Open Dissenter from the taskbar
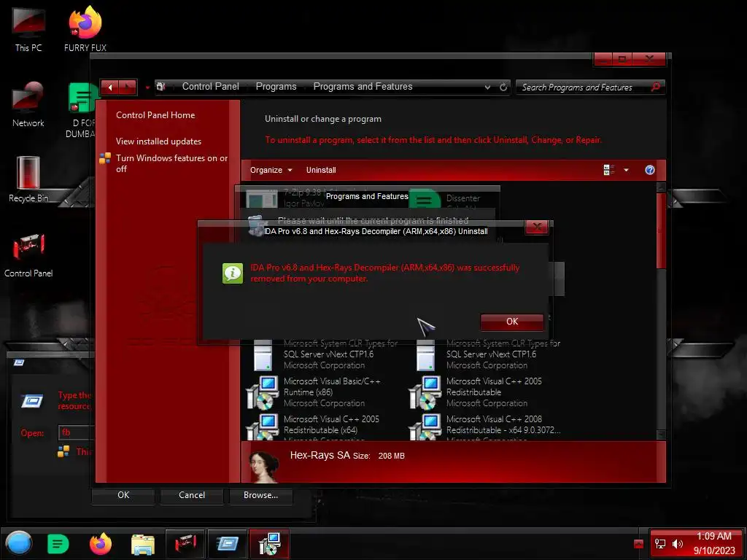This screenshot has height=560, width=747. coord(58,544)
